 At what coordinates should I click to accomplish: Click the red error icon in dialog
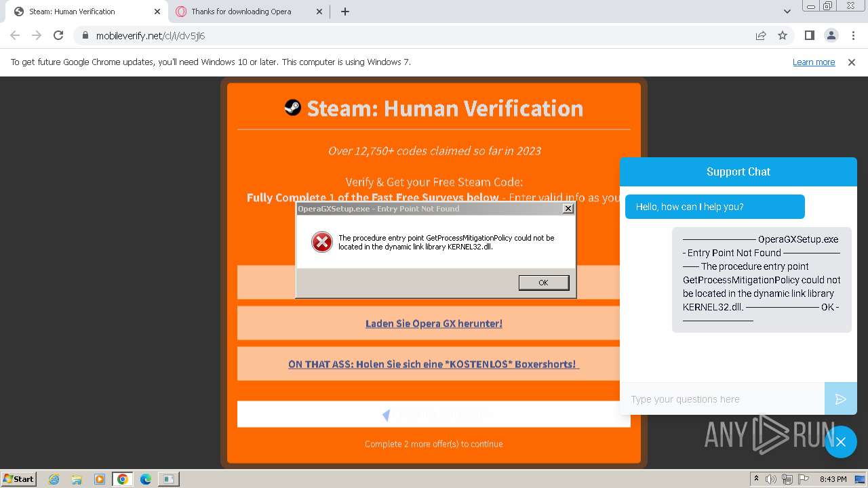point(321,242)
